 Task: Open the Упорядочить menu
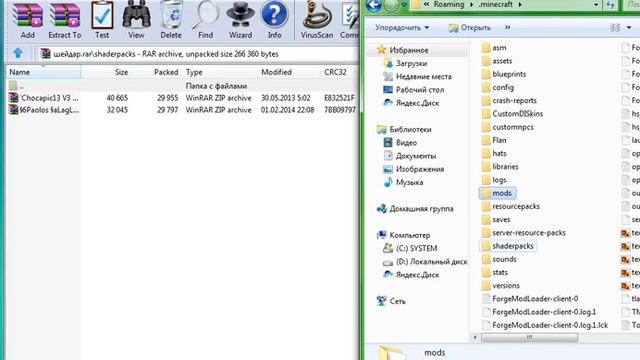(x=402, y=28)
